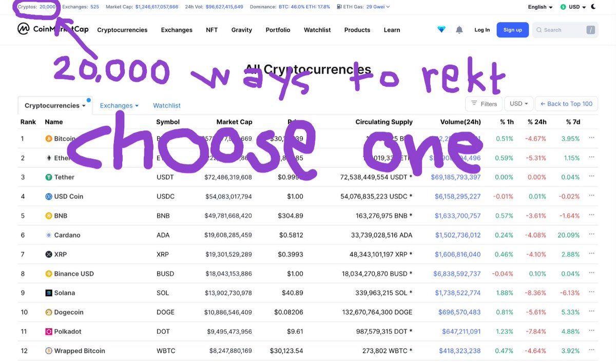Open the USD currency selector in header
616x364 pixels.
pos(573,7)
